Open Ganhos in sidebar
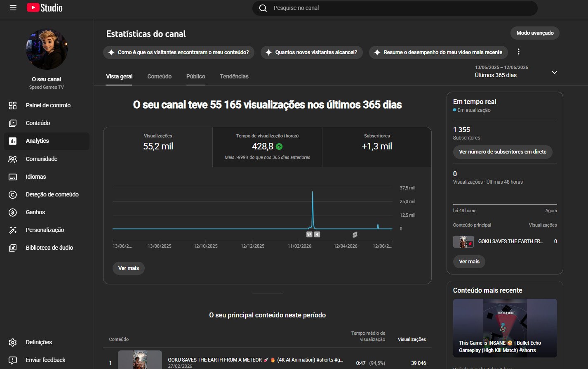Image resolution: width=588 pixels, height=369 pixels. pyautogui.click(x=47, y=212)
